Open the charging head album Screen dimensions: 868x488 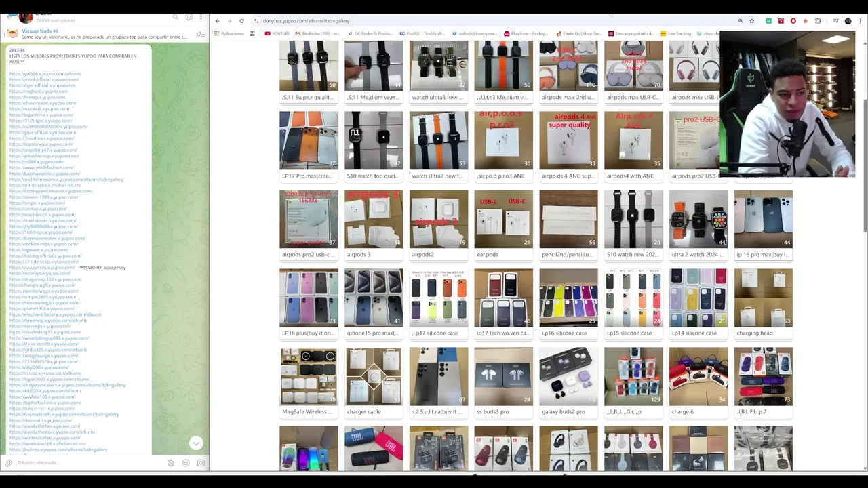pyautogui.click(x=763, y=298)
